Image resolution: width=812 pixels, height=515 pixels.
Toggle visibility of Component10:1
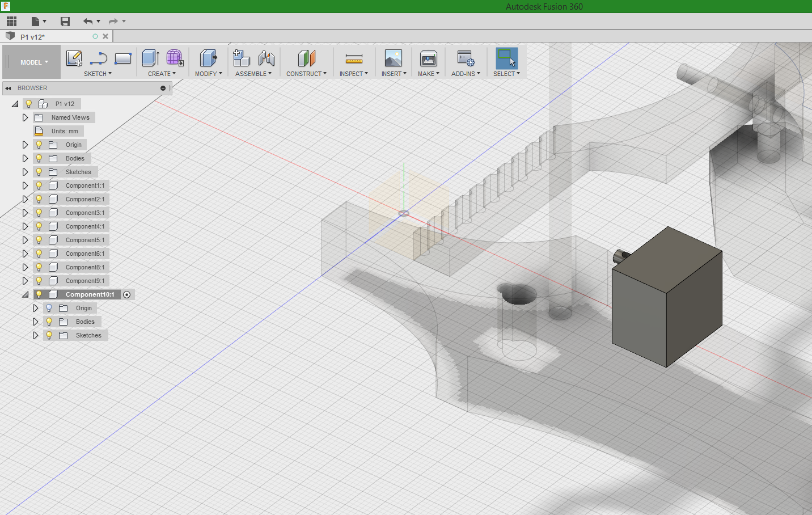[39, 294]
